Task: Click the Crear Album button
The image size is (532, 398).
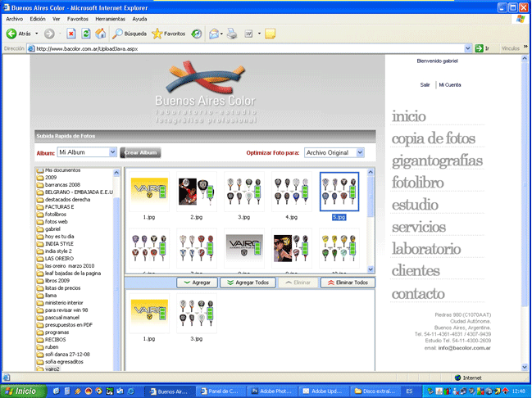Action: click(x=140, y=152)
